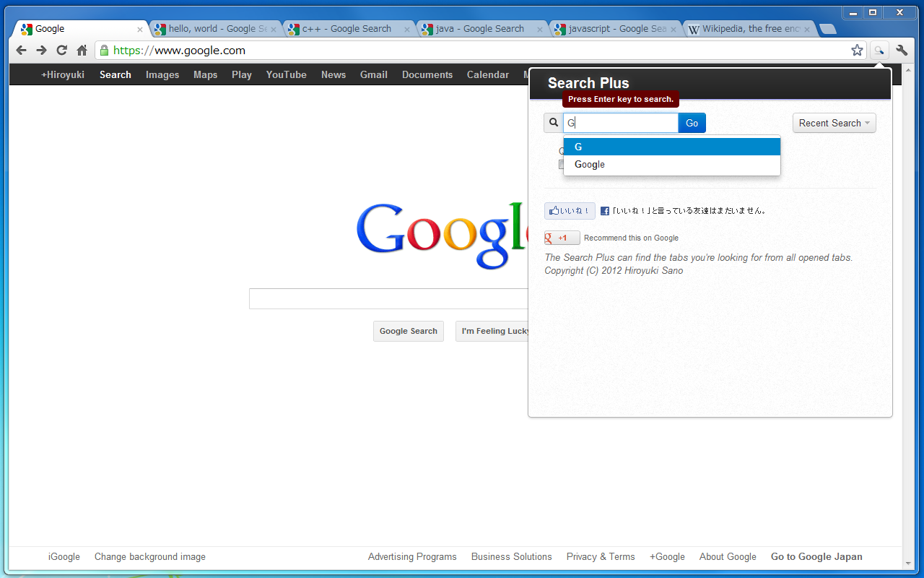Click the I'm Feeling Lucky button
The width and height of the screenshot is (924, 578).
pyautogui.click(x=492, y=331)
